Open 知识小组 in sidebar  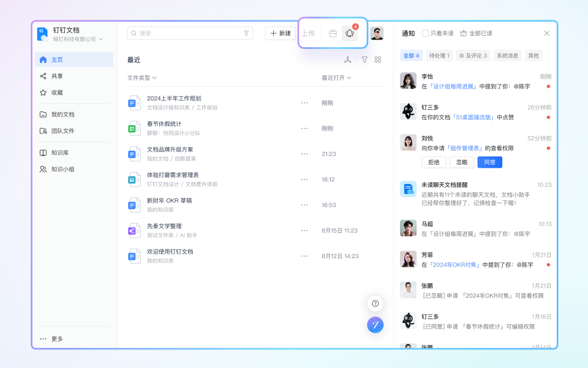[x=74, y=169]
